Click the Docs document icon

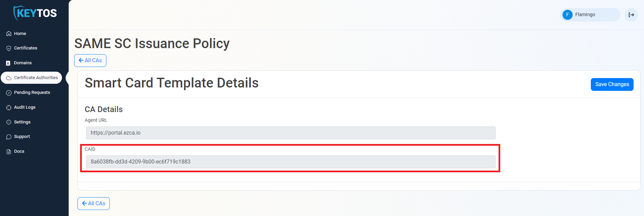coord(9,152)
